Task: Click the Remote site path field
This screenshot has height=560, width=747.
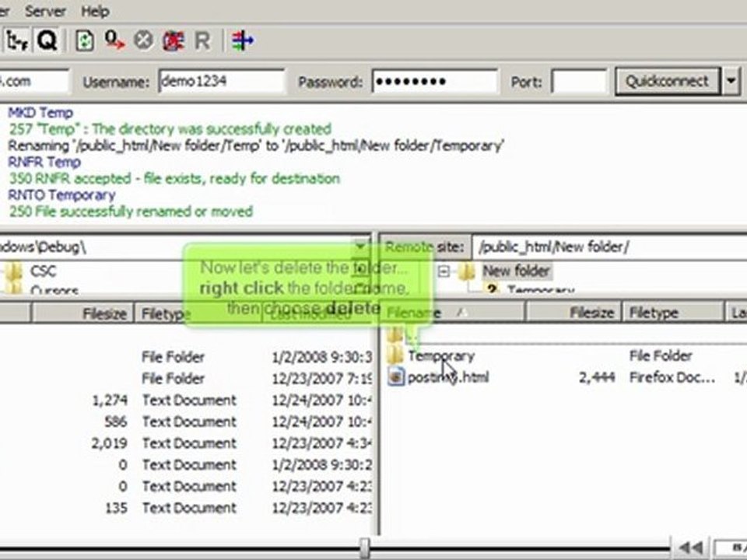Action: 610,247
